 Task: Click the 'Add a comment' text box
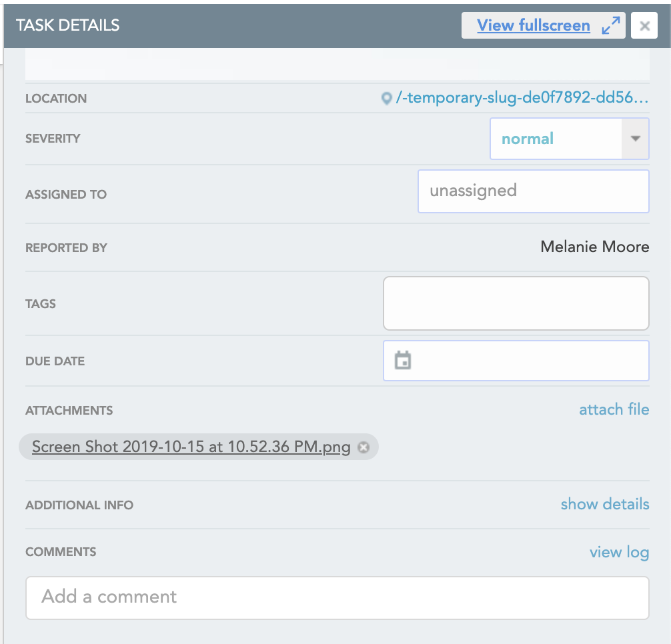pyautogui.click(x=337, y=597)
